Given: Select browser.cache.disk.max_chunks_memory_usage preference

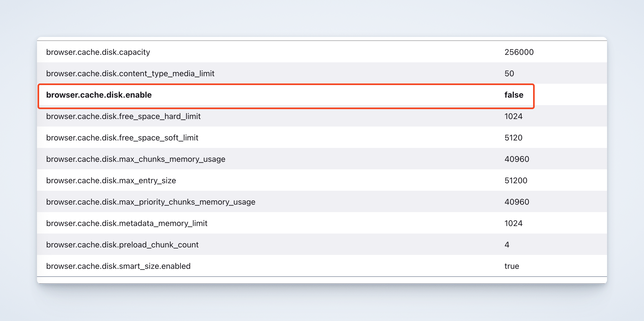Looking at the screenshot, I should click(136, 159).
